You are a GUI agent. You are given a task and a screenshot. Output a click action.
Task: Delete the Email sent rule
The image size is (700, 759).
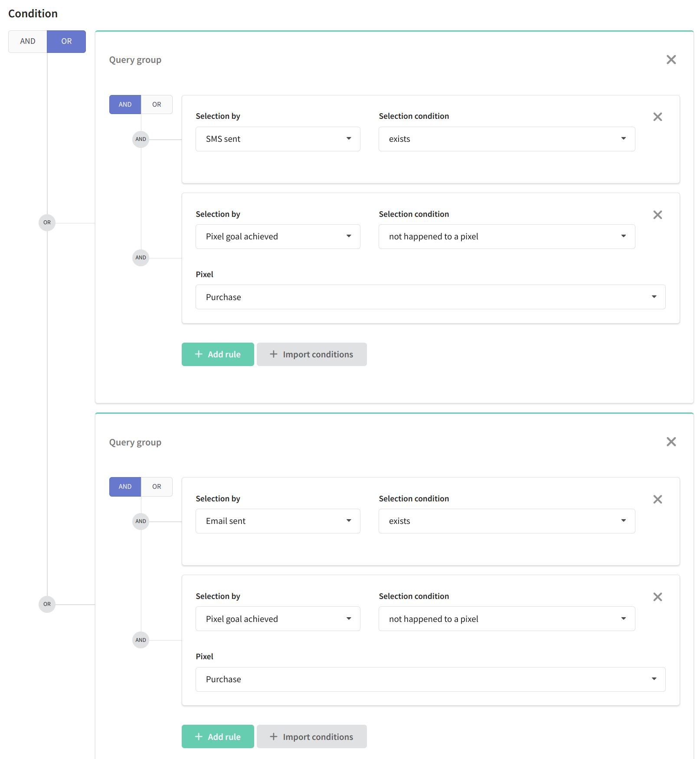[657, 499]
